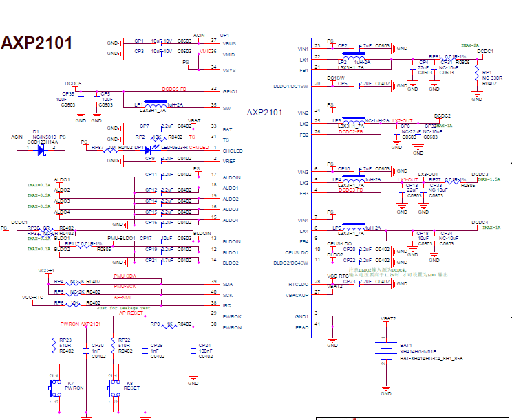
Task: Select the AP-NMI net label
Action: point(122,298)
